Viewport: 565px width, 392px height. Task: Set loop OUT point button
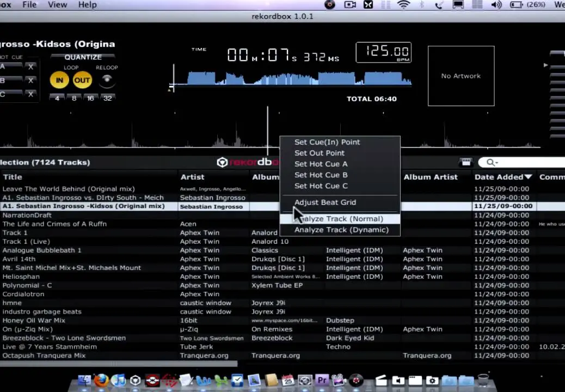(82, 80)
